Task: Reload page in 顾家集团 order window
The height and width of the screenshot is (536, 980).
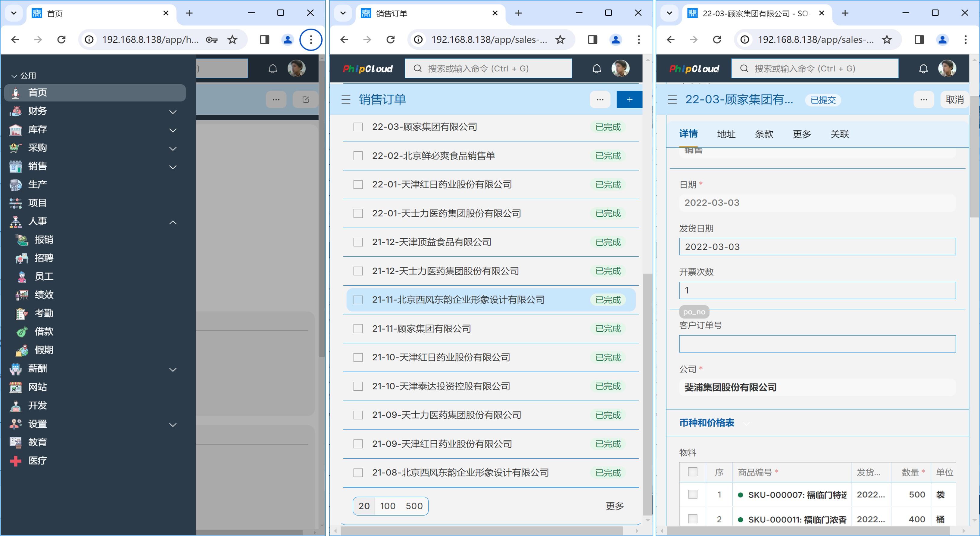Action: [x=717, y=39]
